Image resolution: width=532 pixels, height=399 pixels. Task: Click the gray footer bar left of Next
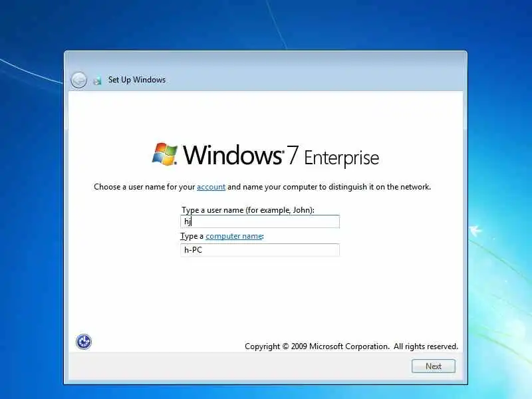tap(237, 366)
